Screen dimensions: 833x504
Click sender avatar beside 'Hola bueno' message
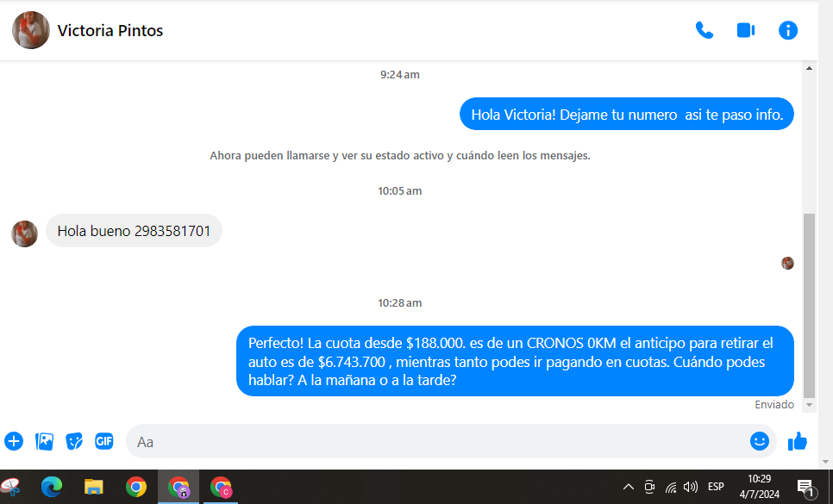click(24, 234)
